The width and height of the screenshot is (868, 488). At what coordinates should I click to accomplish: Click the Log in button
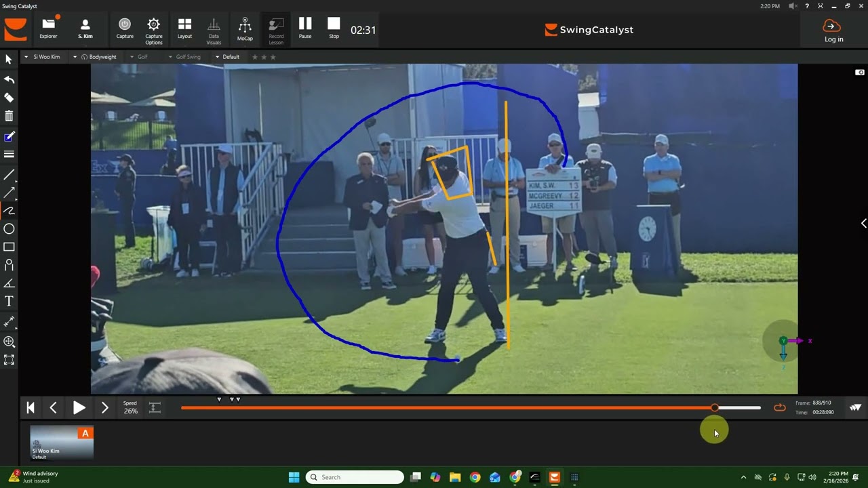pyautogui.click(x=833, y=30)
